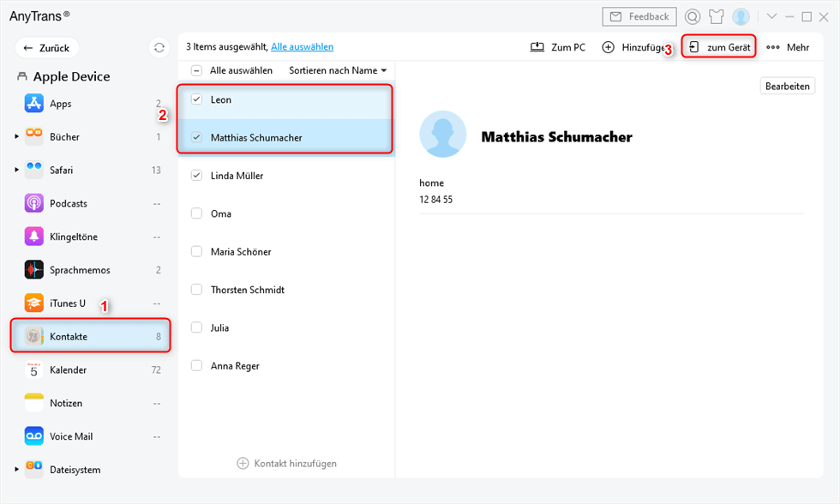The height and width of the screenshot is (504, 840).
Task: Expand the Dateisystem tree arrow
Action: click(x=16, y=470)
